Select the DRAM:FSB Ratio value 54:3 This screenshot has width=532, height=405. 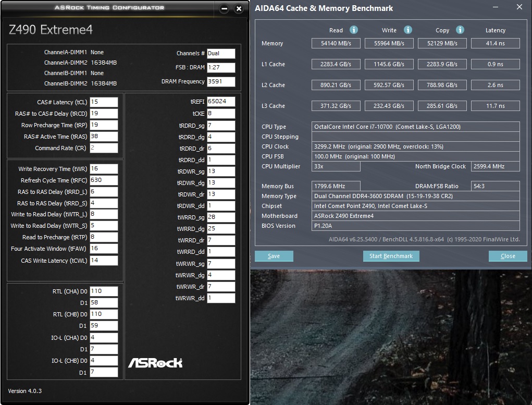[496, 186]
